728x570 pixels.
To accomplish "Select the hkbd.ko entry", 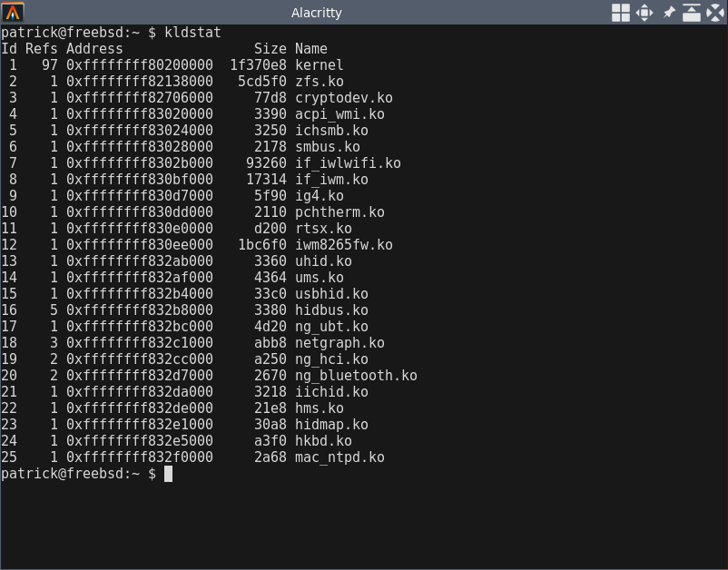I will click(x=324, y=441).
